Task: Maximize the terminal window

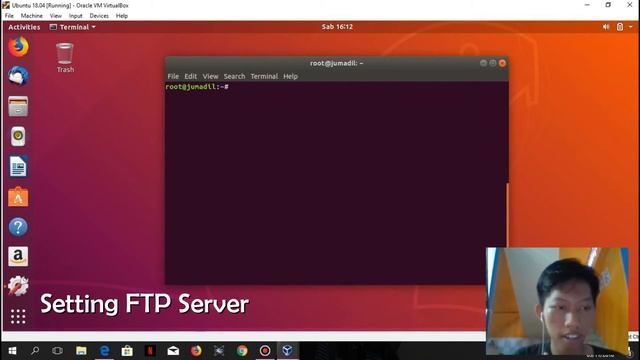Action: point(493,63)
